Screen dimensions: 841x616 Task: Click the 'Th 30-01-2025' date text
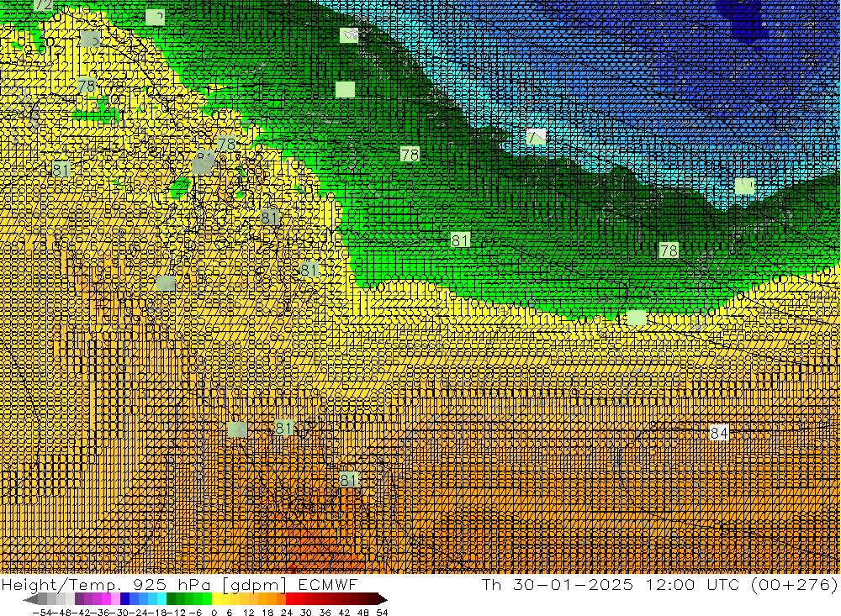[558, 584]
